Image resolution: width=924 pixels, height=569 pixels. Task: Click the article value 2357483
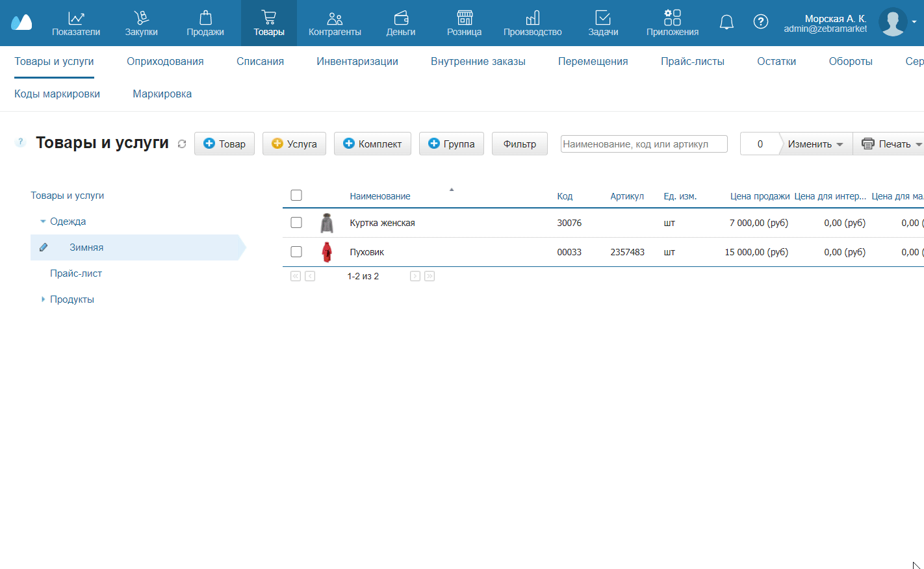pyautogui.click(x=627, y=252)
